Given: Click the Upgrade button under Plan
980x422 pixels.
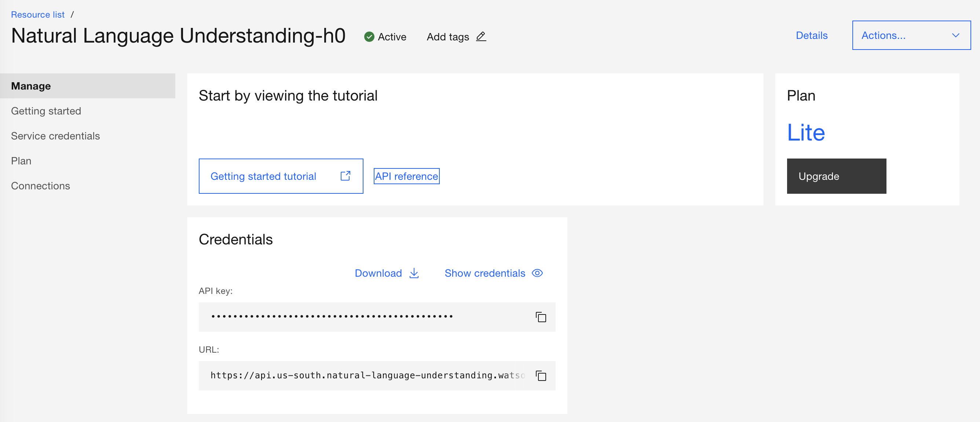Looking at the screenshot, I should coord(836,176).
